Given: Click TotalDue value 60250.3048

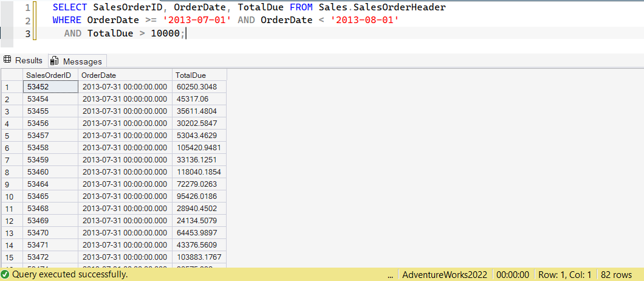Looking at the screenshot, I should click(x=200, y=87).
